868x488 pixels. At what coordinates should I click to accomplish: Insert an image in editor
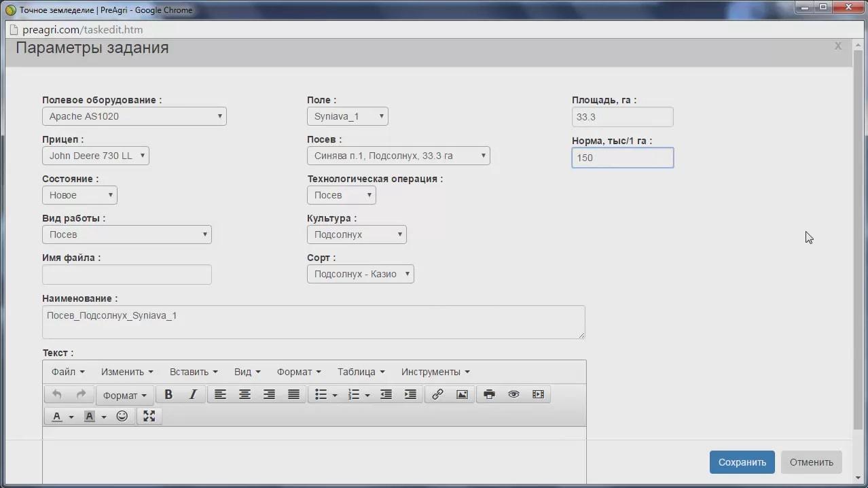pyautogui.click(x=462, y=395)
